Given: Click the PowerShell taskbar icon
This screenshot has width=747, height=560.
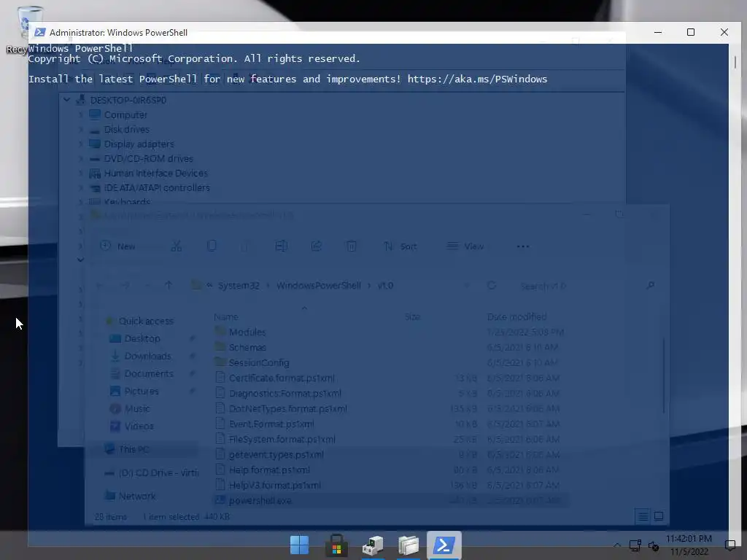Looking at the screenshot, I should pyautogui.click(x=444, y=545).
